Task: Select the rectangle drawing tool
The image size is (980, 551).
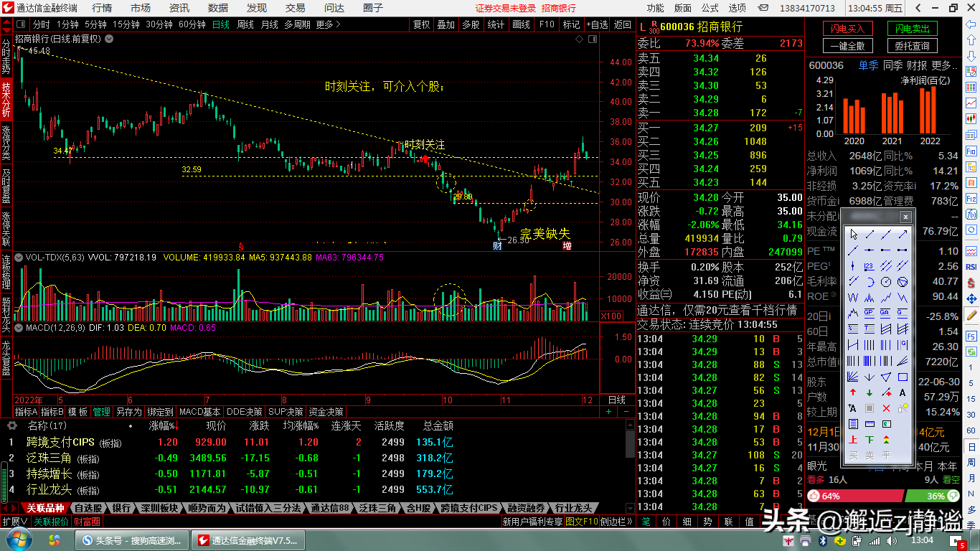Action: pyautogui.click(x=903, y=376)
